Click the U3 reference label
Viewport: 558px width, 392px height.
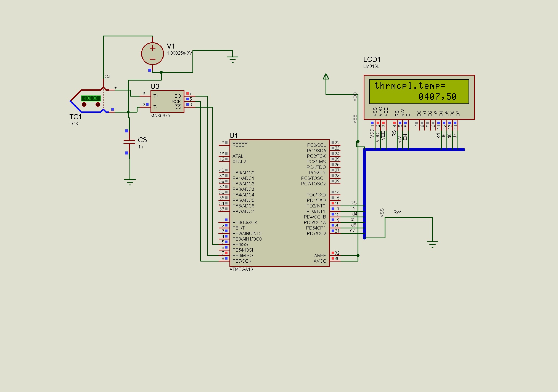(155, 86)
